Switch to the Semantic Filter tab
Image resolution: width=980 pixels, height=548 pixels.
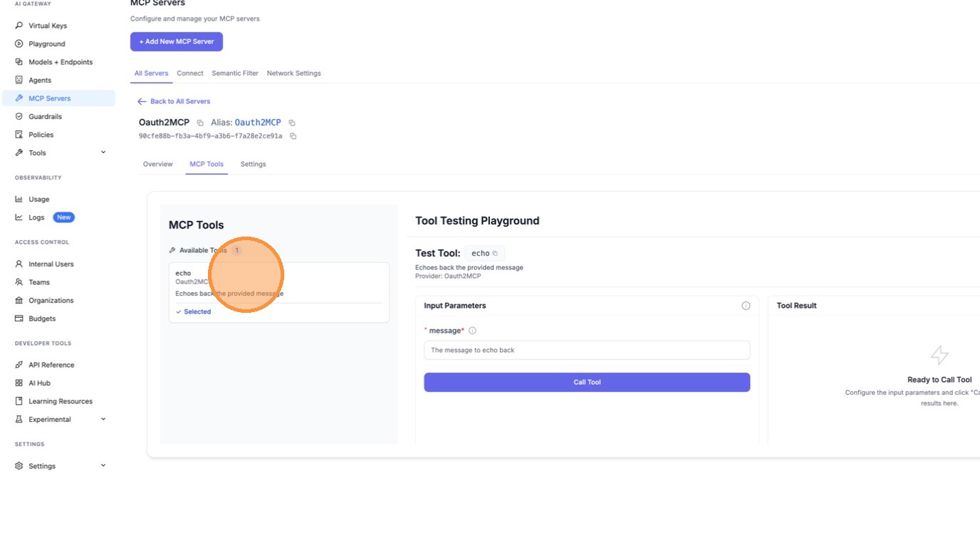pyautogui.click(x=235, y=73)
